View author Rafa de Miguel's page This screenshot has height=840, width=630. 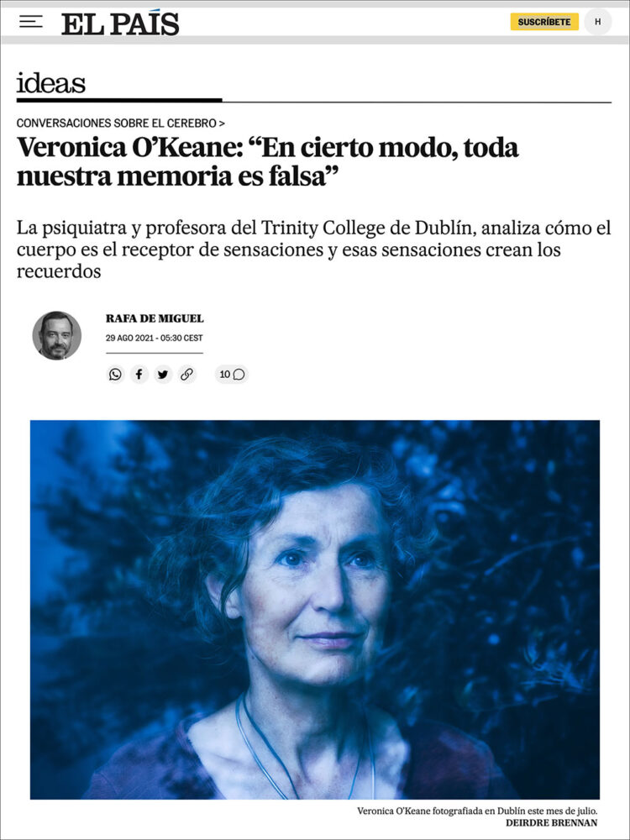[x=155, y=318]
